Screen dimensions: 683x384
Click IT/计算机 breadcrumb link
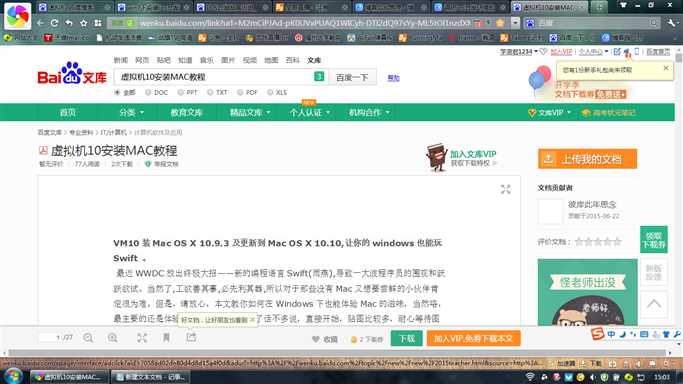tap(113, 132)
